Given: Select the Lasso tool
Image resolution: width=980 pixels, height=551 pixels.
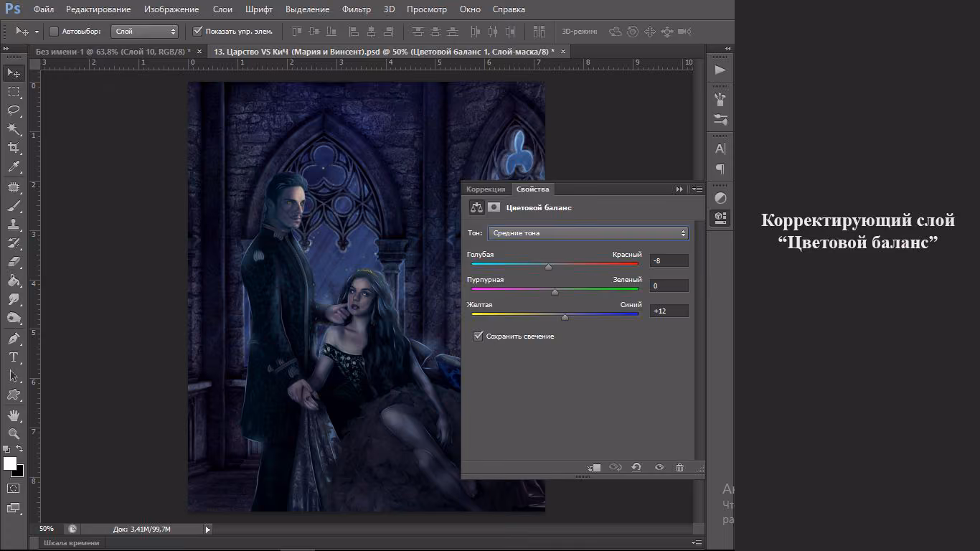Looking at the screenshot, I should coord(14,110).
